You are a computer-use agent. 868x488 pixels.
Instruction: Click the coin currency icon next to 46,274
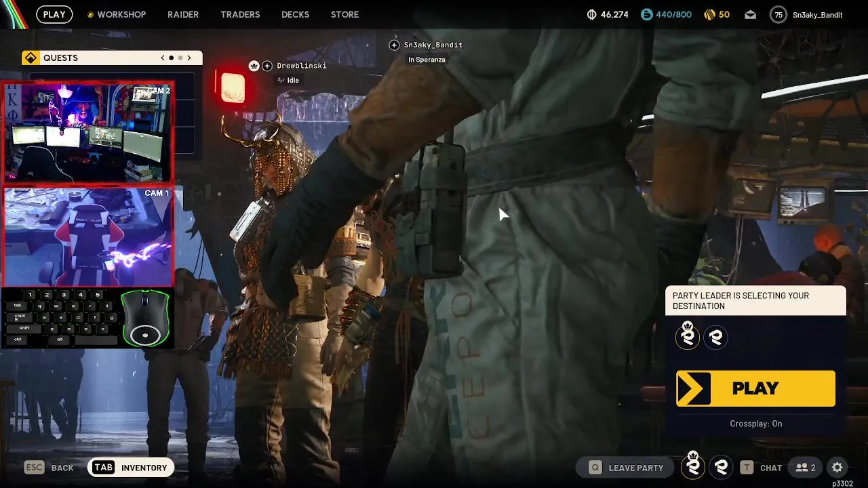point(591,14)
